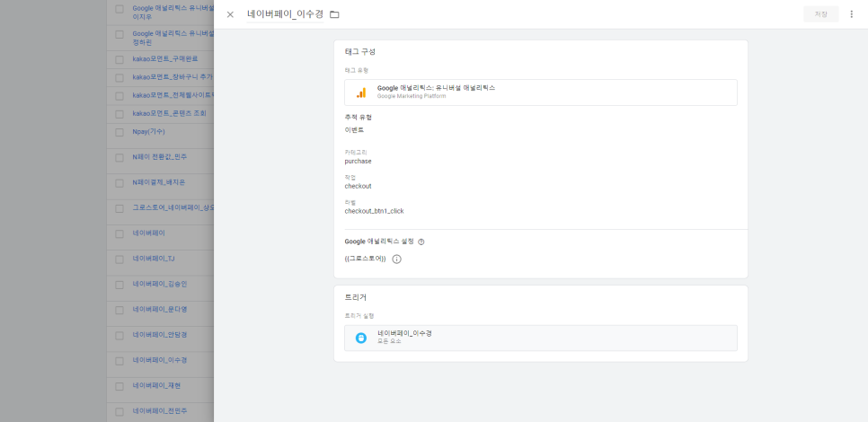
Task: Open the 네이버페이_문다영 tag link
Action: click(x=159, y=310)
